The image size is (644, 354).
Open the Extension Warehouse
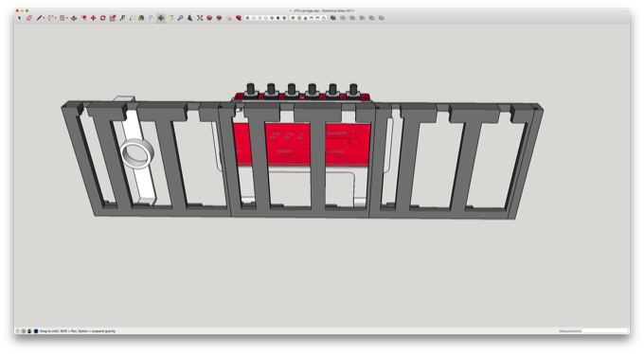click(x=219, y=18)
